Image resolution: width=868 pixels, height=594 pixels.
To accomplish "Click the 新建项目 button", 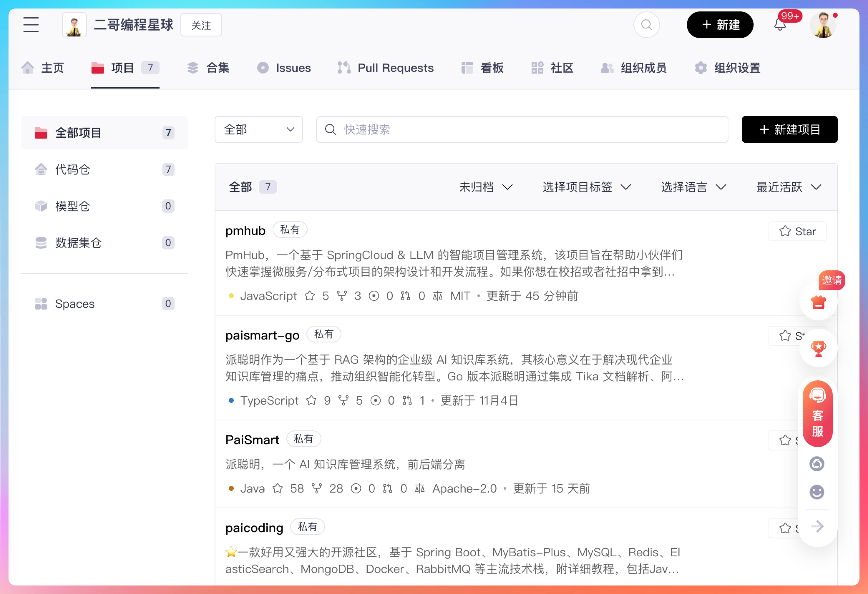I will [789, 129].
